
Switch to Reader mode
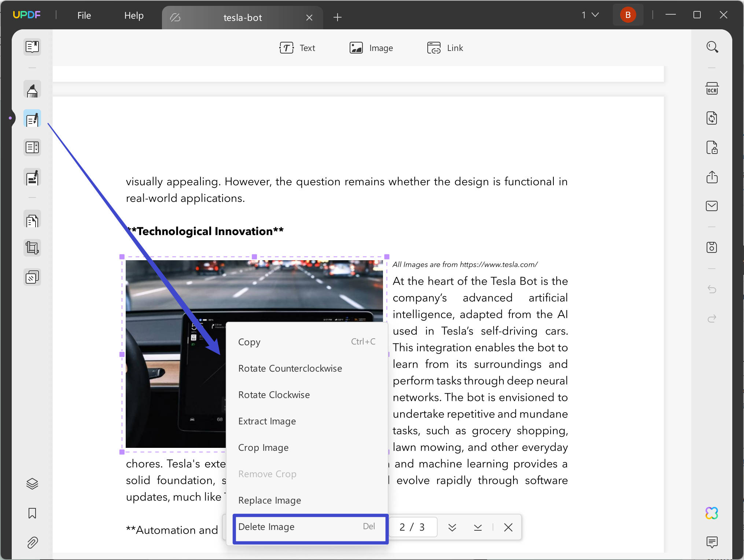click(x=32, y=47)
